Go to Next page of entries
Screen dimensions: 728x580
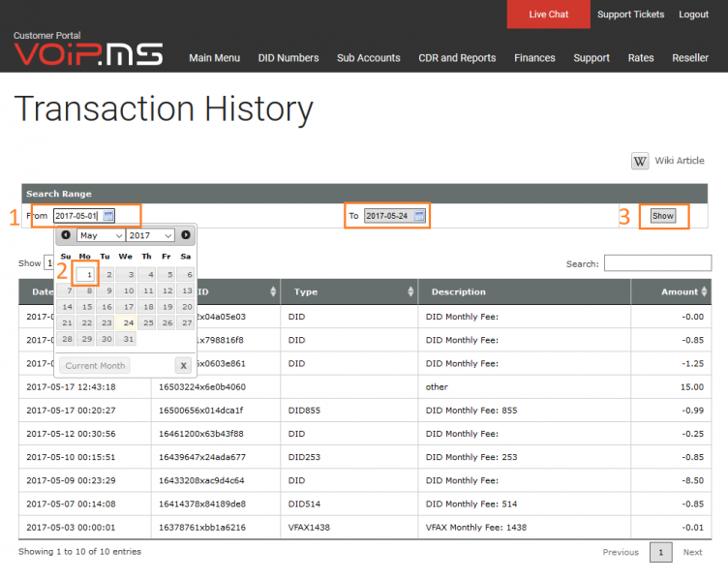click(692, 552)
